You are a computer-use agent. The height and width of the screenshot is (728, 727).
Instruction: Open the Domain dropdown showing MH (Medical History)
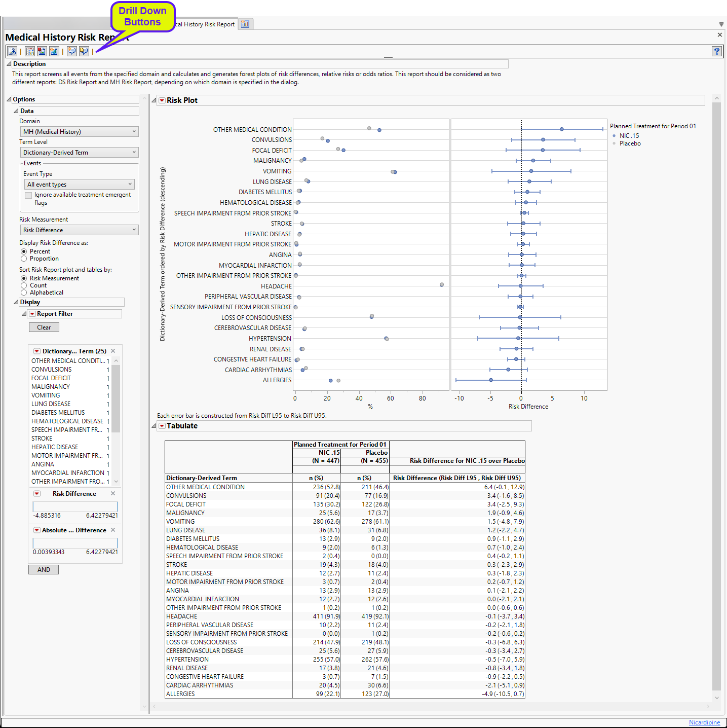(x=80, y=132)
